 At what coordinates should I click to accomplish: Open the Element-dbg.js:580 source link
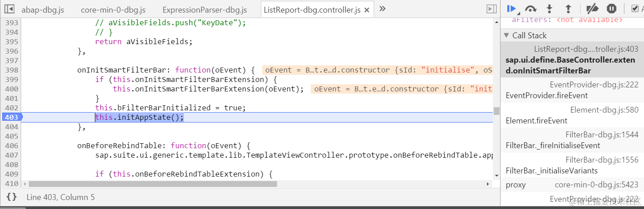coord(604,110)
